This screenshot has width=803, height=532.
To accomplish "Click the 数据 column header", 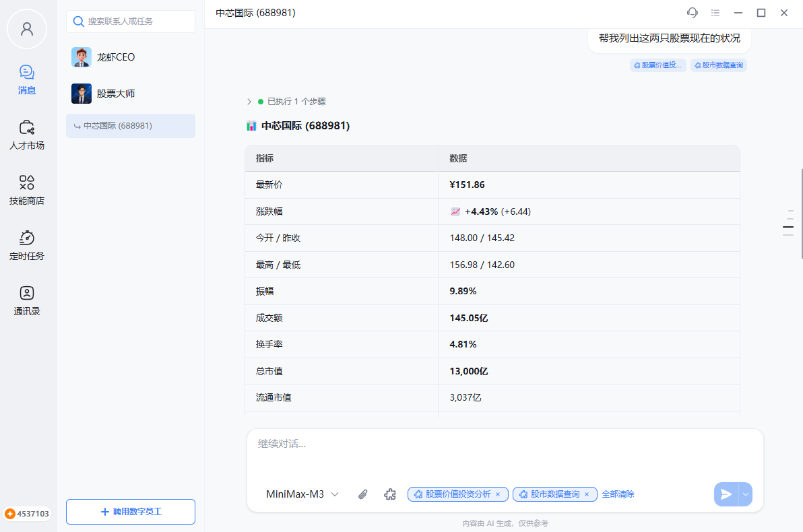I will point(458,158).
